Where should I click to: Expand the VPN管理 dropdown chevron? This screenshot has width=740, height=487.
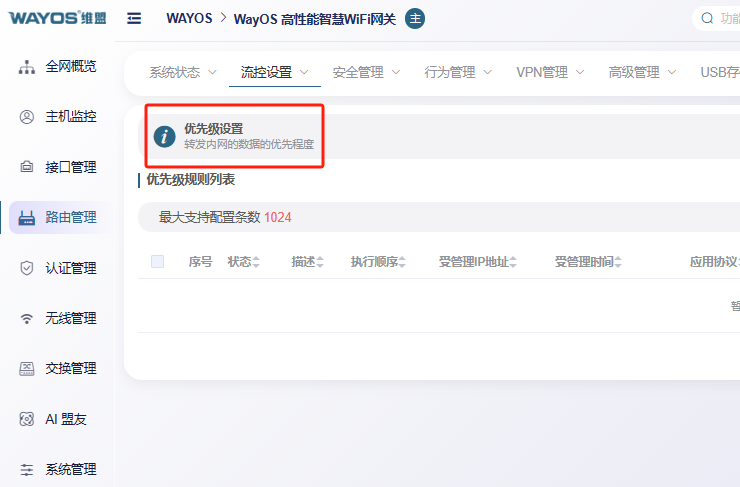tap(580, 72)
